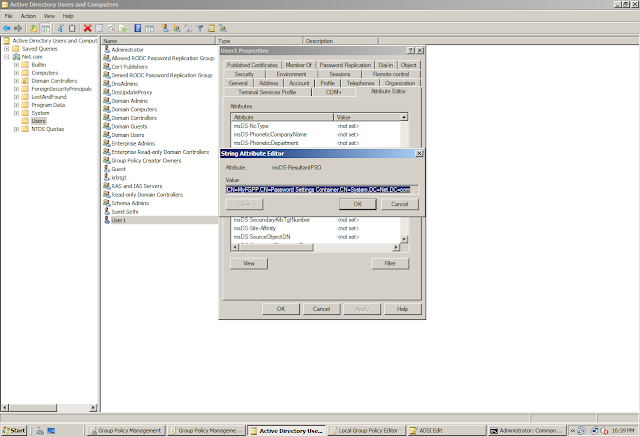The height and width of the screenshot is (437, 640).
Task: Click the Cut scissors icon
Action: click(60, 28)
